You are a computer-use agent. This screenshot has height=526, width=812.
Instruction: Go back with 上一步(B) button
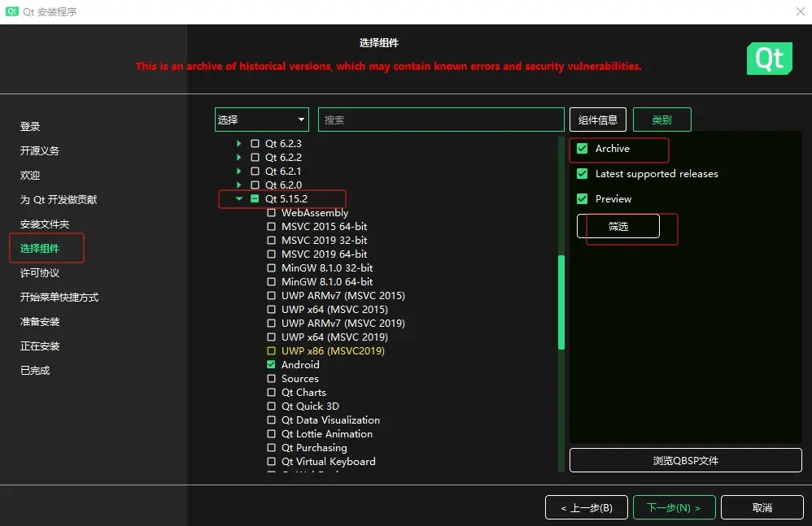586,507
